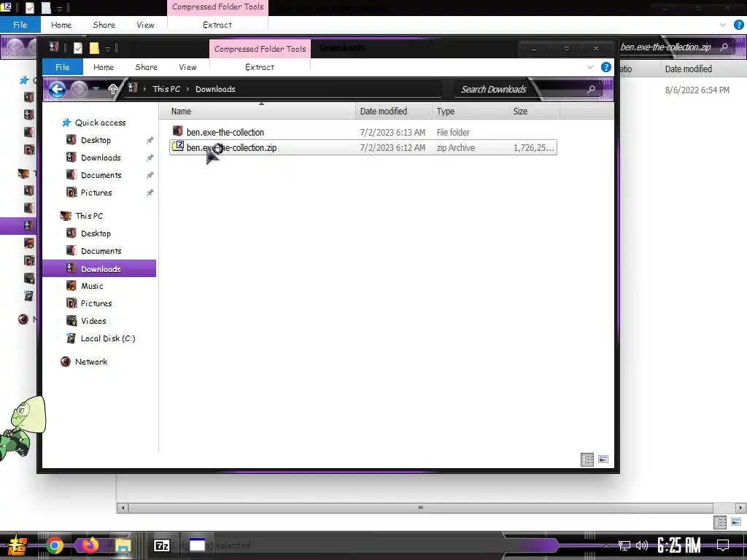This screenshot has height=560, width=747.
Task: Click horizontal scrollbar in background window
Action: pos(421,507)
